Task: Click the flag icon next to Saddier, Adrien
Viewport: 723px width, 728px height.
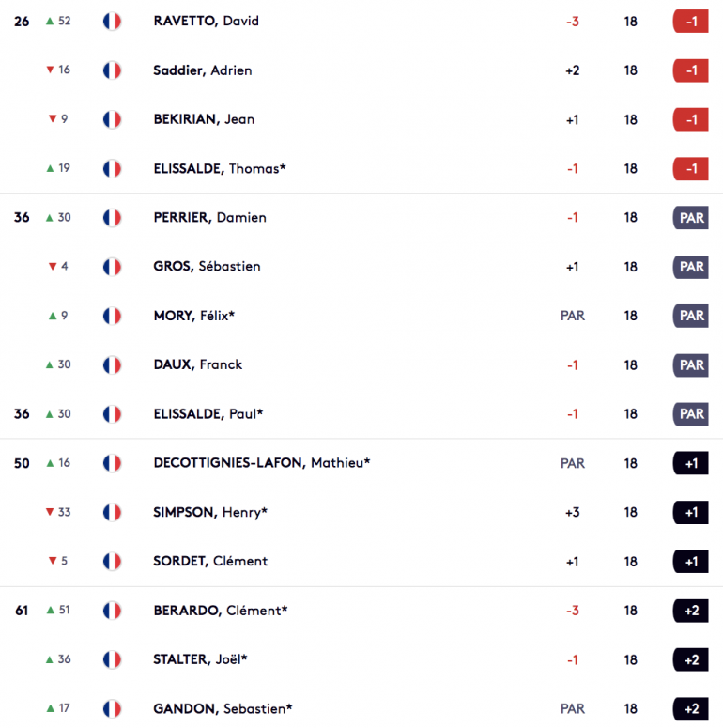Action: tap(112, 70)
